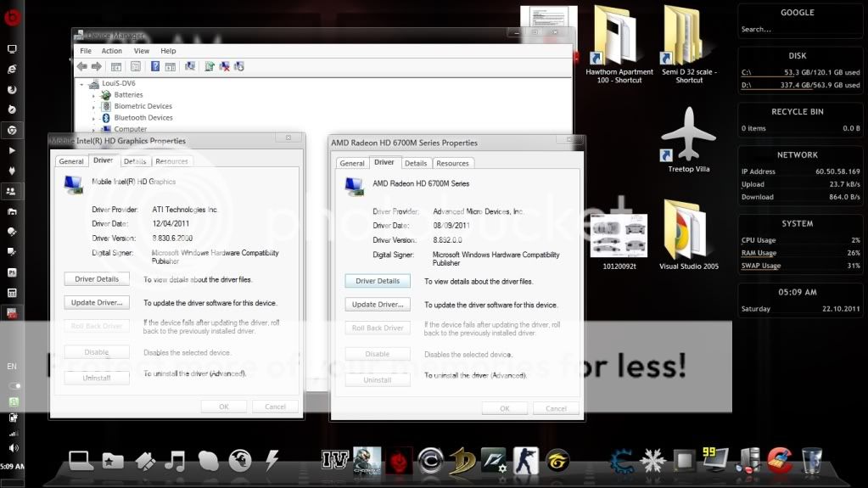This screenshot has width=868, height=488.
Task: Click the Back arrow in Device Manager toolbar
Action: [x=82, y=66]
